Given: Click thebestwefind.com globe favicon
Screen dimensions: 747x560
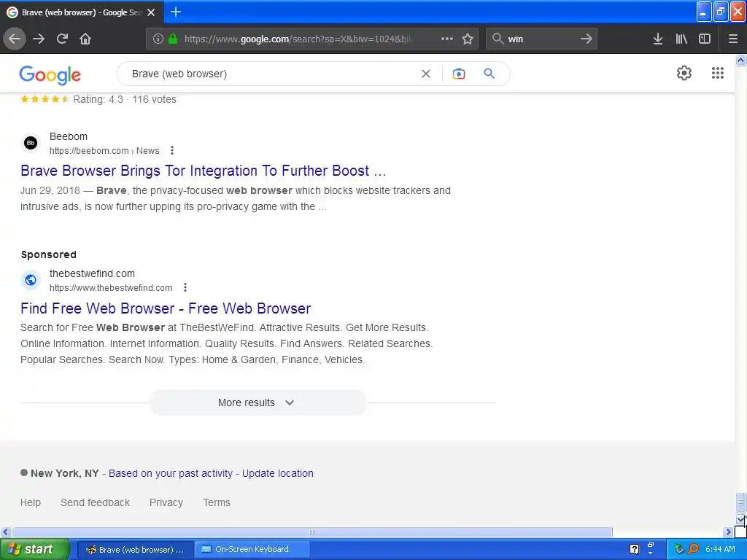Looking at the screenshot, I should [x=31, y=280].
